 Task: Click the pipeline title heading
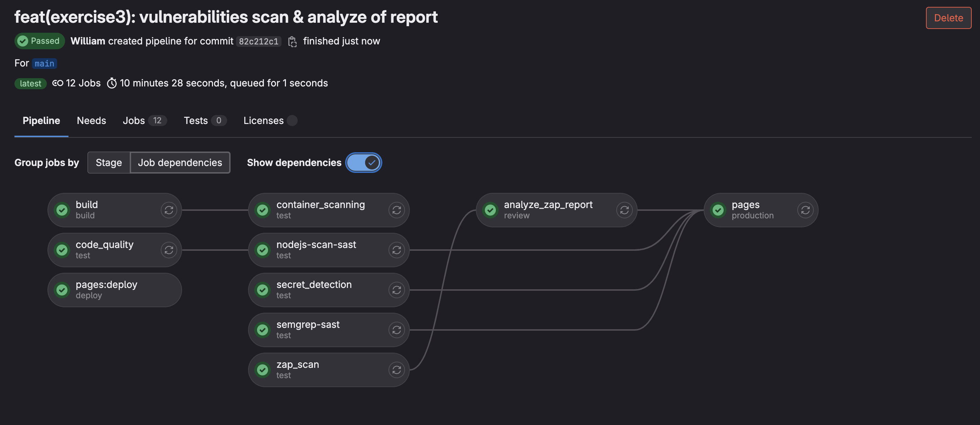226,17
